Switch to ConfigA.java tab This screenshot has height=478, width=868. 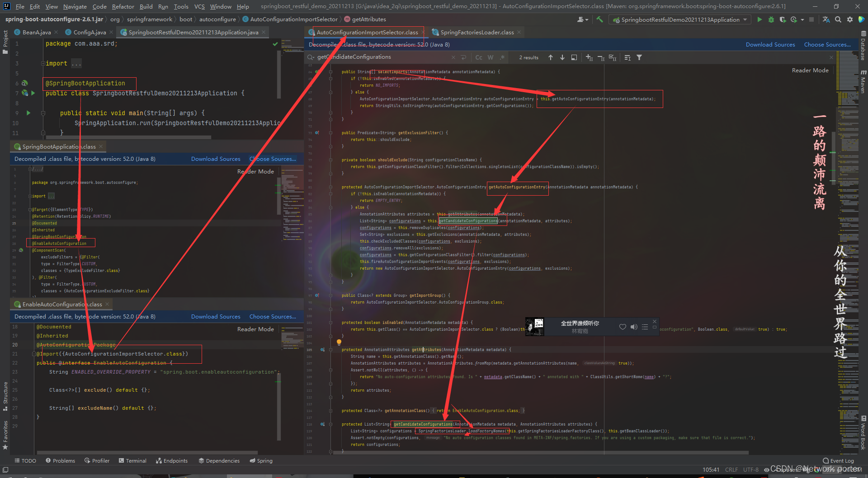pos(89,32)
